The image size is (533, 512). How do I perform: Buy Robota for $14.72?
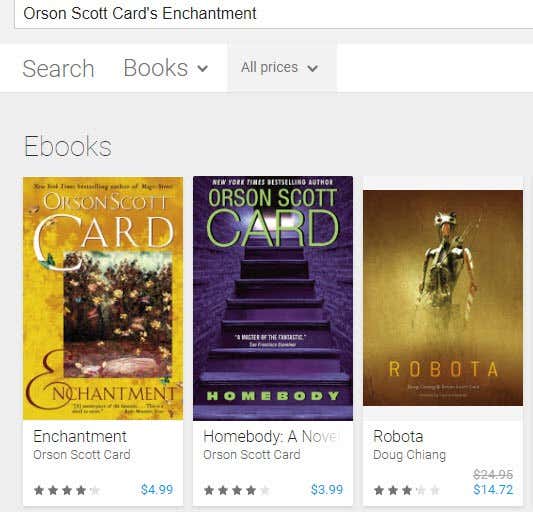[x=493, y=490]
